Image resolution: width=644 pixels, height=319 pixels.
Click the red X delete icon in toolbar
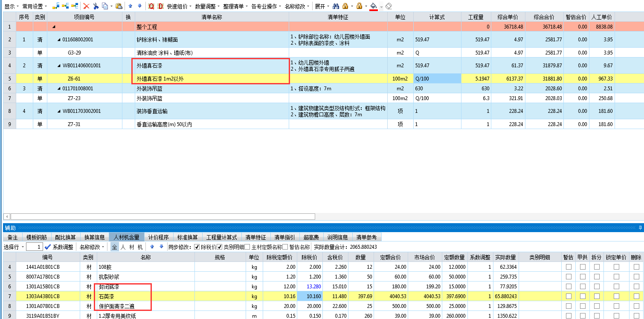click(86, 6)
